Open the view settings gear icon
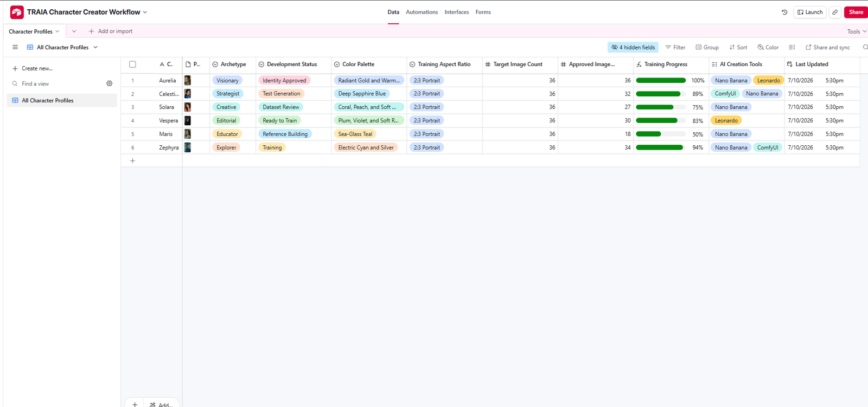Image resolution: width=868 pixels, height=407 pixels. [x=110, y=83]
